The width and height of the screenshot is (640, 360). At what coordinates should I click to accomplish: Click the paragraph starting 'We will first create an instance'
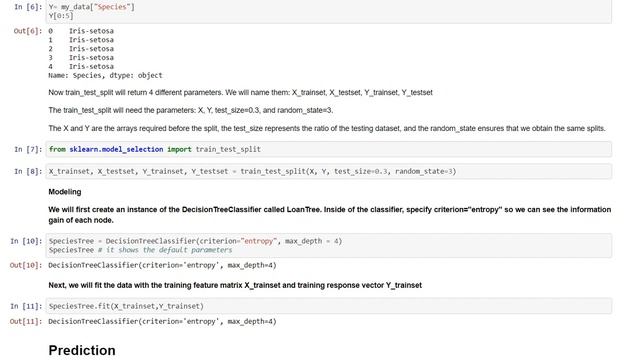point(330,215)
